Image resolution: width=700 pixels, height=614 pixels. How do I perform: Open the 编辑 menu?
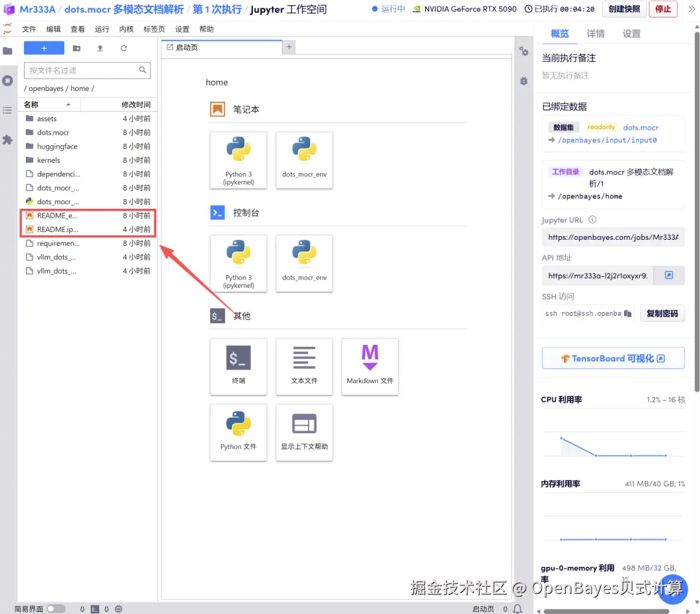pos(53,29)
